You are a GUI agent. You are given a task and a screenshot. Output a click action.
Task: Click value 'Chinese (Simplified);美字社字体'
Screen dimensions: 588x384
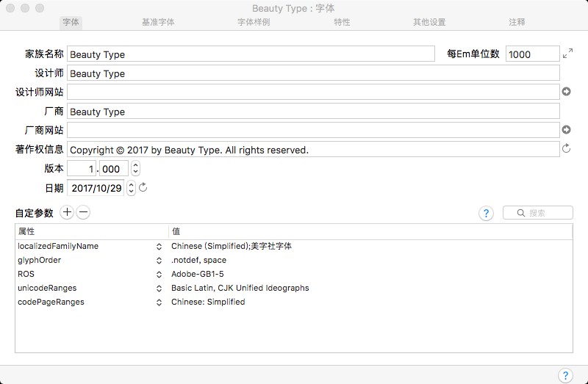pyautogui.click(x=232, y=246)
